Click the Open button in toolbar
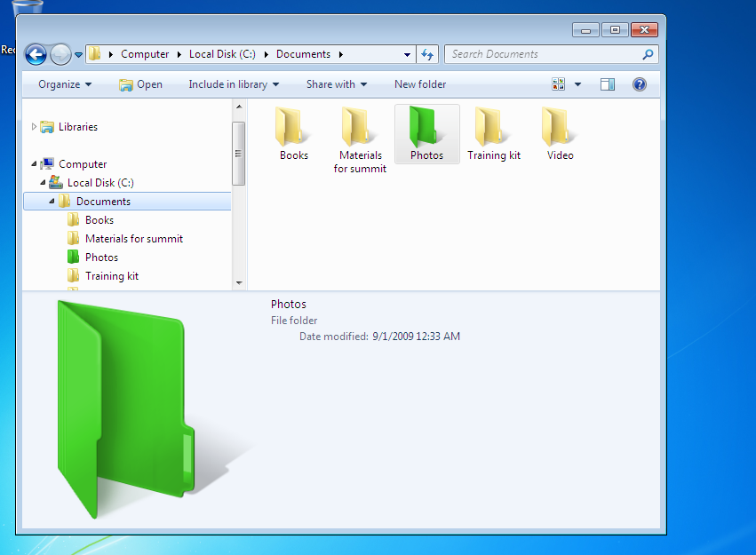The height and width of the screenshot is (555, 756). click(x=140, y=84)
